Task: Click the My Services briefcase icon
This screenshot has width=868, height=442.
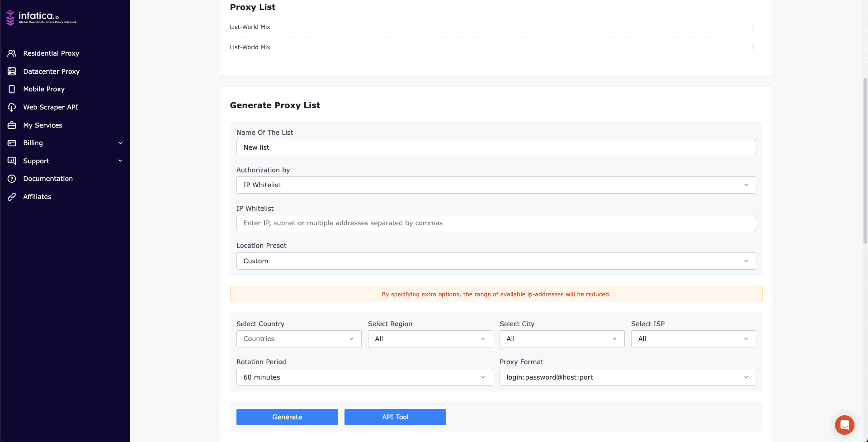Action: pos(12,125)
